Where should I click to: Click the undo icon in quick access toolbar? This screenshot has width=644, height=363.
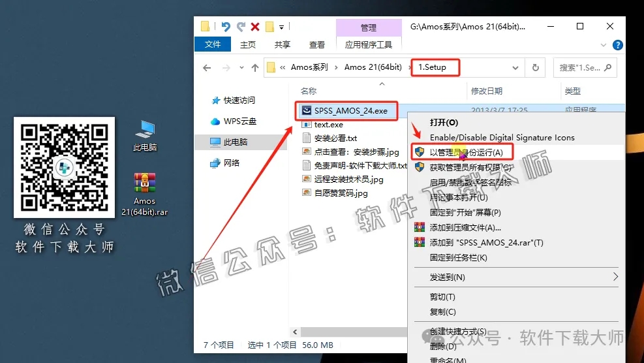point(226,27)
